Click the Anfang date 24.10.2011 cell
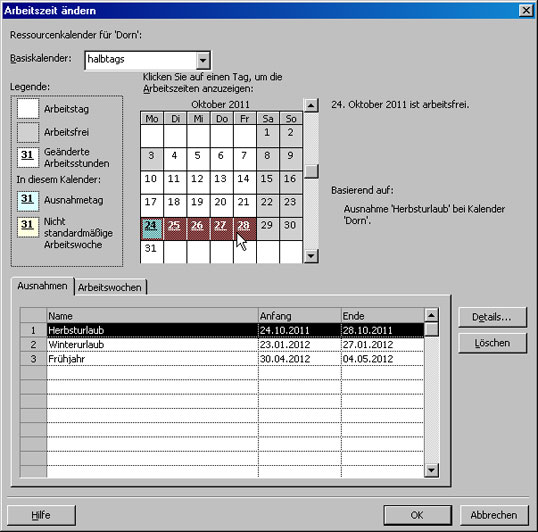 (300, 330)
